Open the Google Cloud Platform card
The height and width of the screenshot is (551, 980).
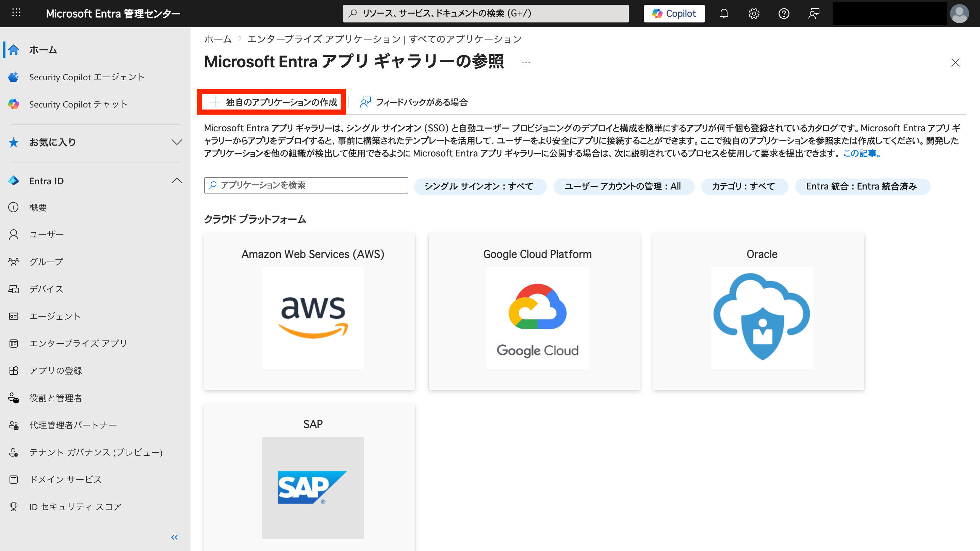(x=534, y=312)
